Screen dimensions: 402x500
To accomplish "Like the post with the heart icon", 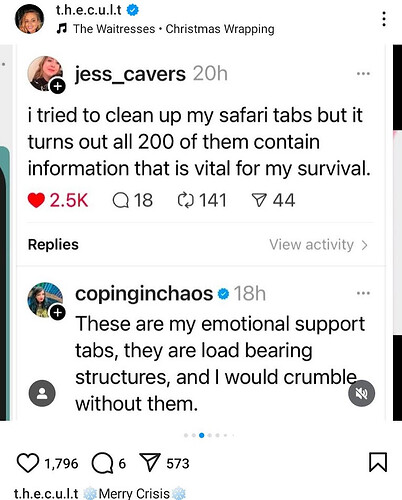I will click(27, 463).
